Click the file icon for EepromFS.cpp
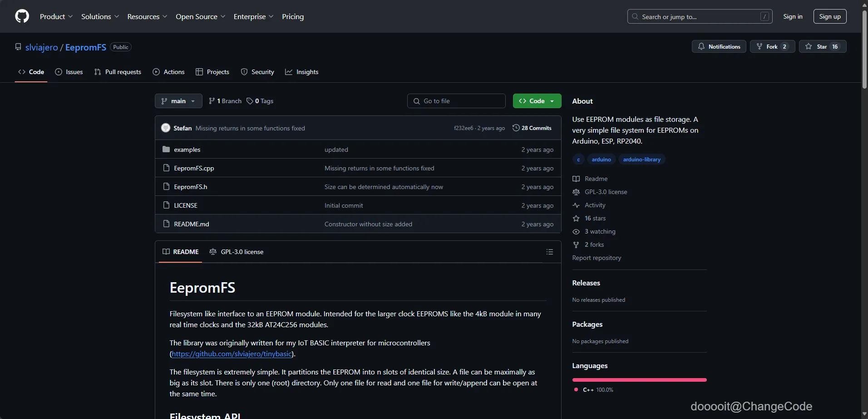Image resolution: width=868 pixels, height=419 pixels. click(x=166, y=168)
